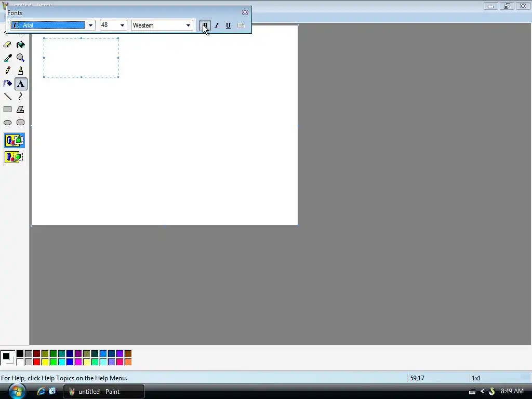The image size is (532, 399).
Task: Choose the bright yellow palette swatch
Action: pyautogui.click(x=45, y=362)
